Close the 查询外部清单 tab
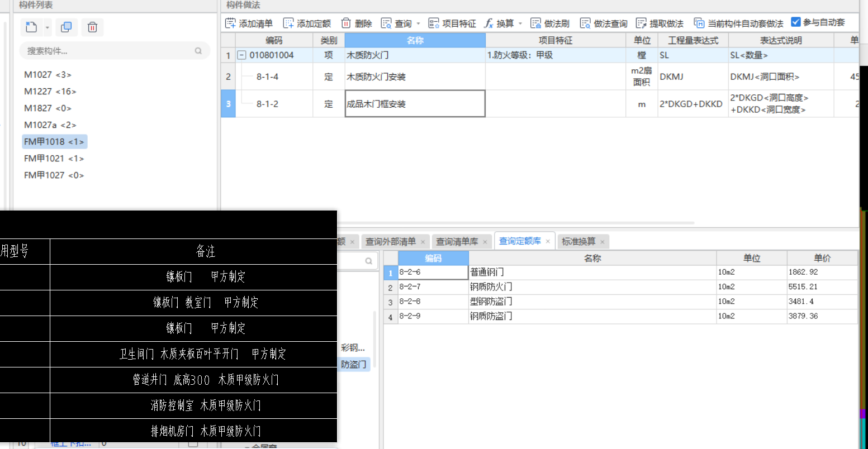Viewport: 868px width, 449px height. [423, 242]
